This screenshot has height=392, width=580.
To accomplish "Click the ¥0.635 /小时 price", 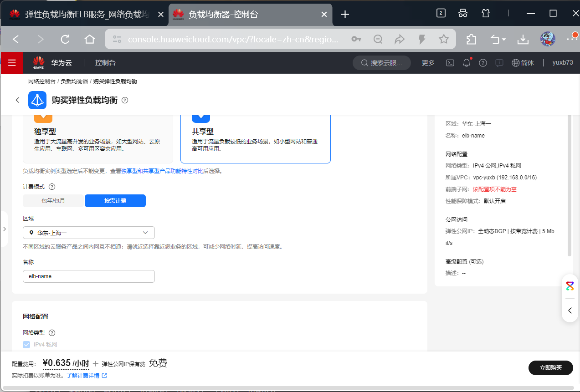I will tap(66, 363).
